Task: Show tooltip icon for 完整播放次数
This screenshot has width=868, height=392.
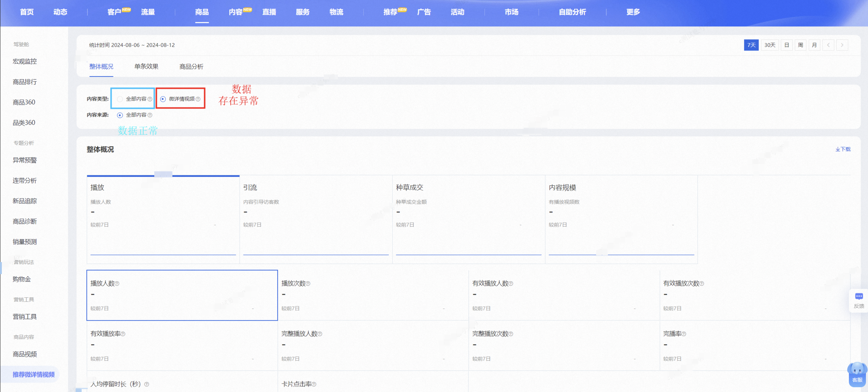Action: [511, 334]
